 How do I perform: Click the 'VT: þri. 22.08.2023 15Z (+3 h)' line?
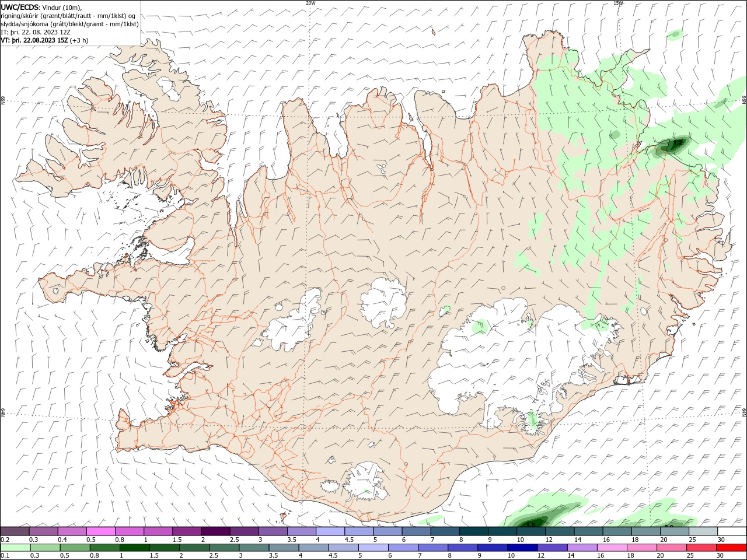click(x=45, y=40)
